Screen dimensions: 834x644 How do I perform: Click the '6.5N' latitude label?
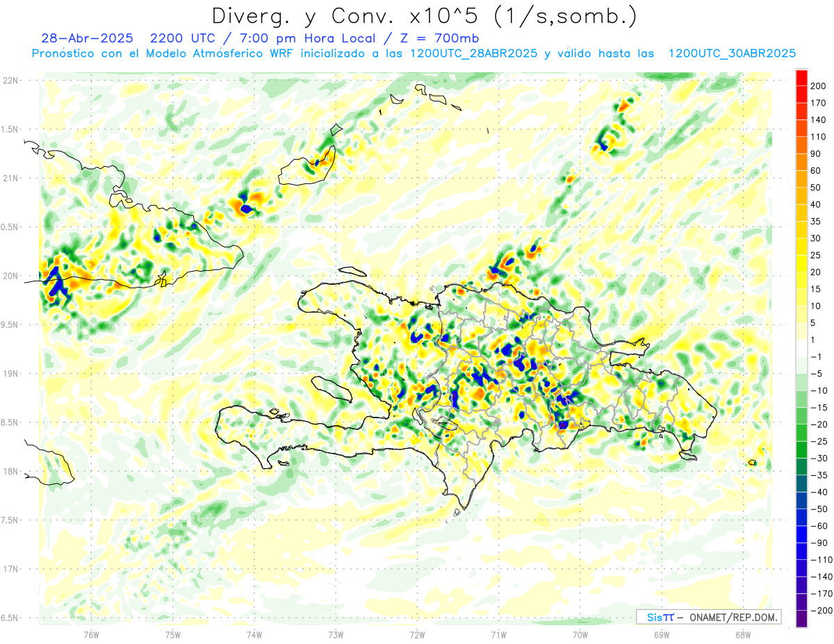click(x=10, y=618)
